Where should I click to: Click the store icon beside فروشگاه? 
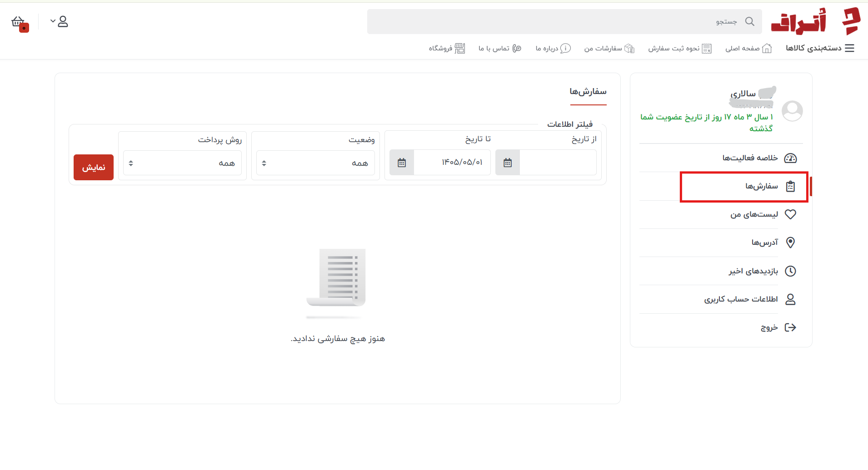[x=460, y=49]
